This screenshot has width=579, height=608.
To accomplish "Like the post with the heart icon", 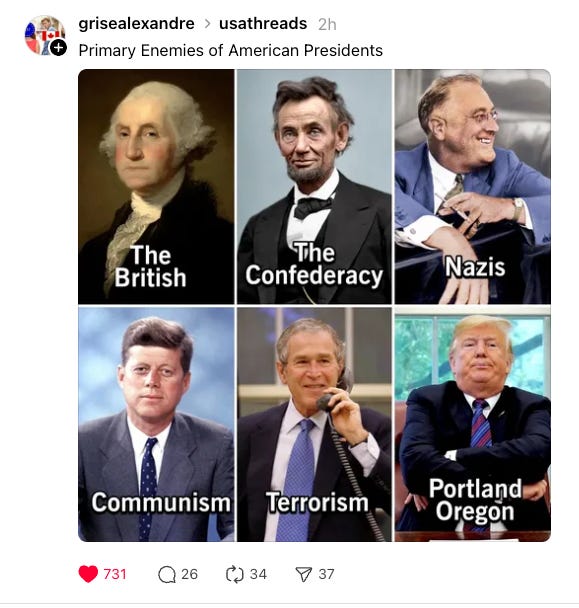I will click(x=88, y=574).
